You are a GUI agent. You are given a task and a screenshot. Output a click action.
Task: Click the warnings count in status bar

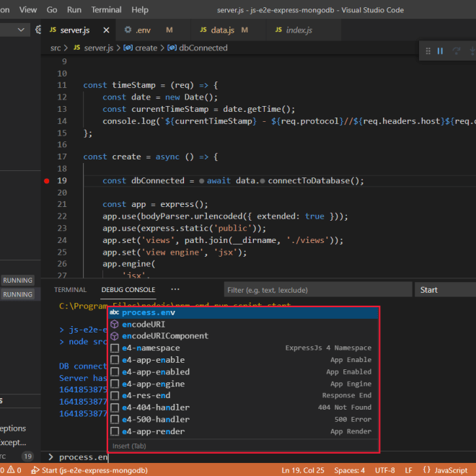click(14, 470)
